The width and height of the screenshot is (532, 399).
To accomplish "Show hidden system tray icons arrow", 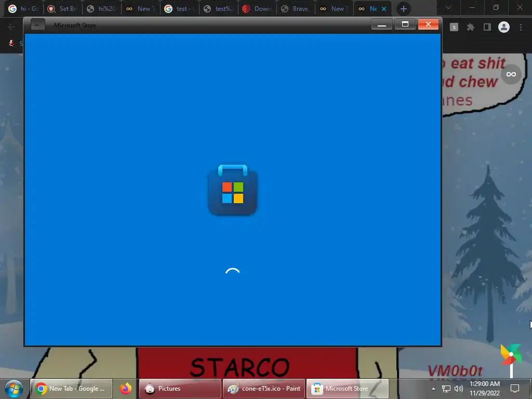I will point(433,389).
